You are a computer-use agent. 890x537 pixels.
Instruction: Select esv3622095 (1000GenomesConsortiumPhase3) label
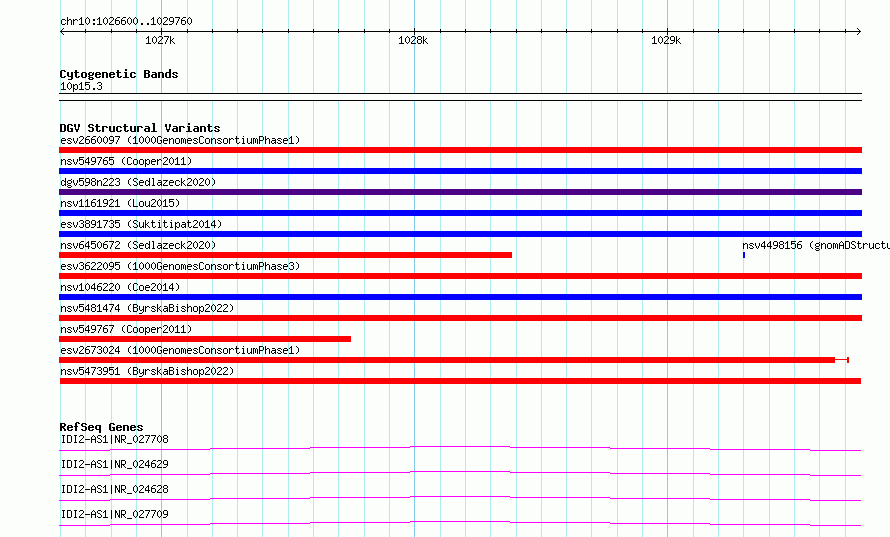tap(180, 266)
